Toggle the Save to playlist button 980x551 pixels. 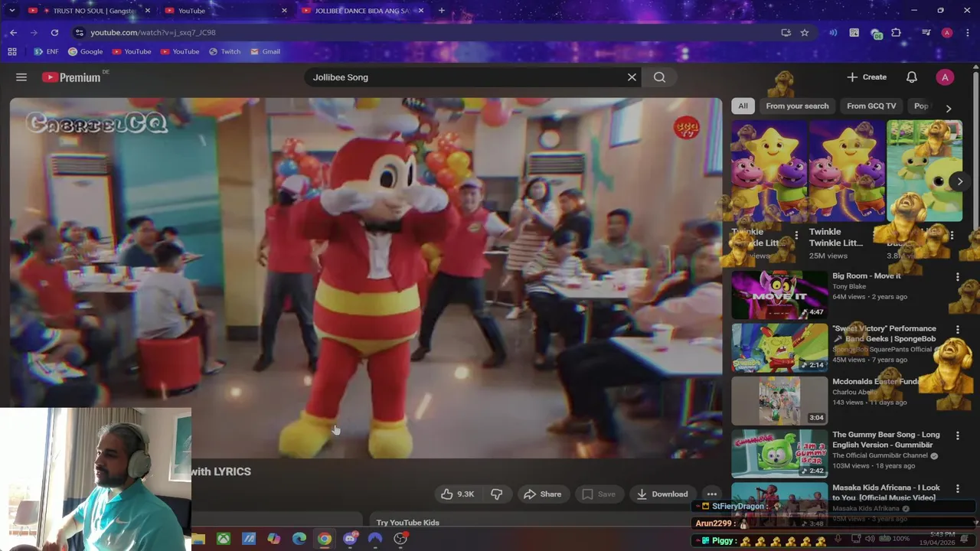pos(599,494)
